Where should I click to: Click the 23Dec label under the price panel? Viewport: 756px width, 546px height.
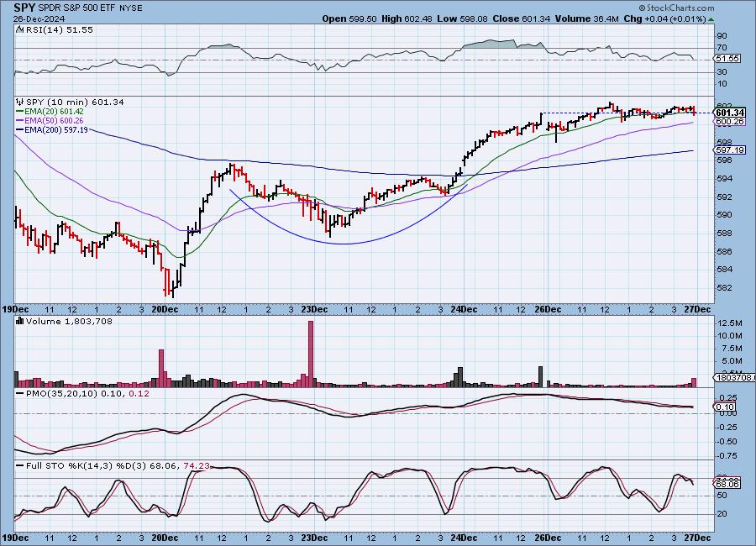pyautogui.click(x=314, y=309)
